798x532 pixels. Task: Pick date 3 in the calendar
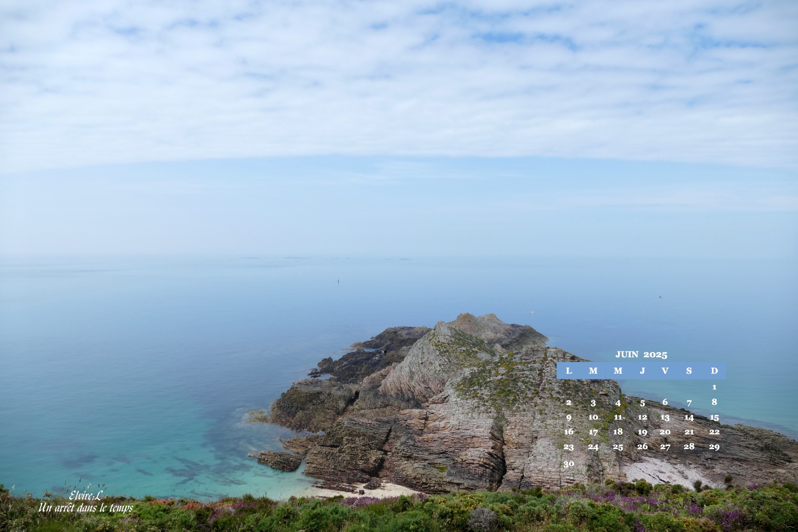coord(593,403)
